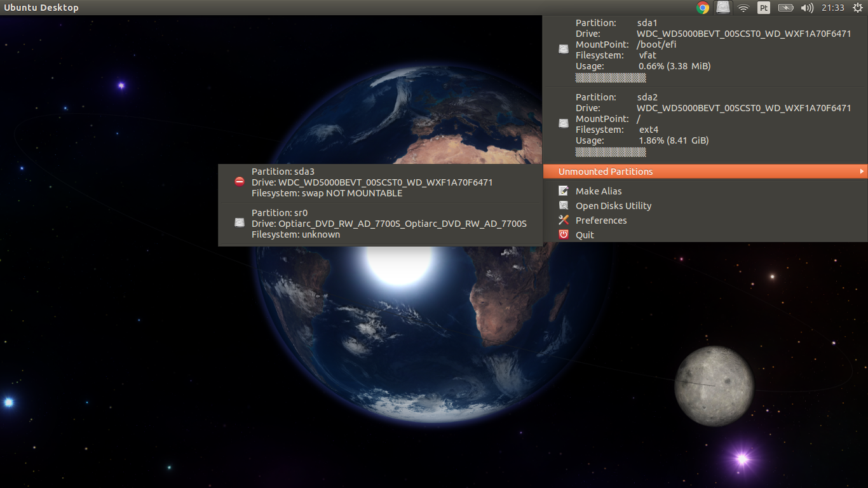Click the Filesystem: unknown text for sr0

[x=295, y=234]
